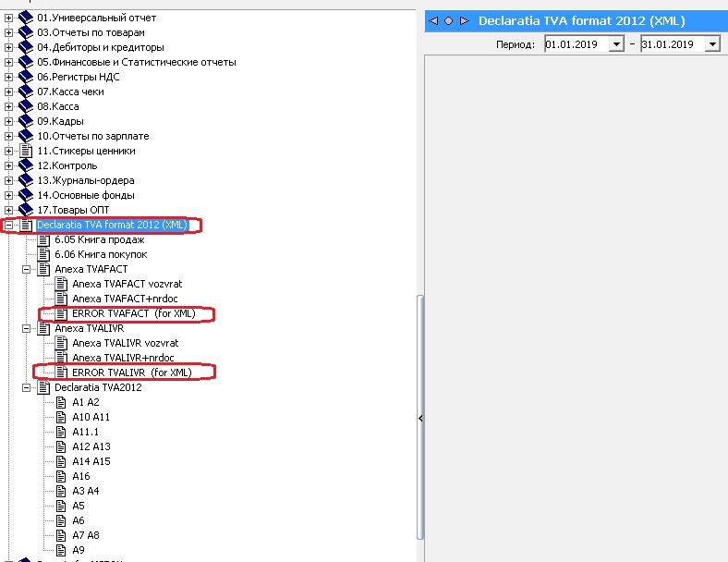The height and width of the screenshot is (562, 728).
Task: Select the A12 A13 item
Action: (91, 446)
